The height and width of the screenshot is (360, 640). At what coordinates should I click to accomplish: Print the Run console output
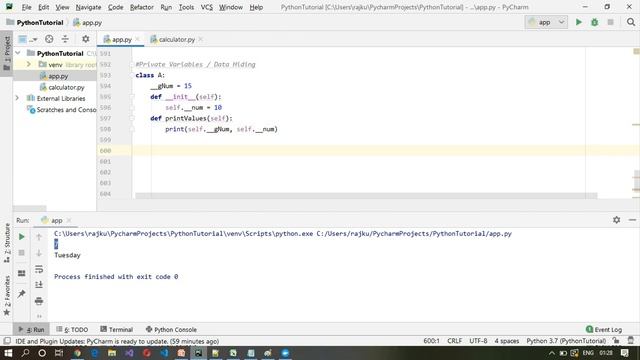click(x=39, y=301)
